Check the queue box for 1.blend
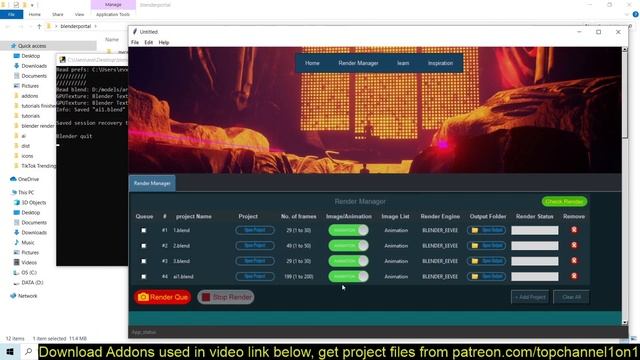The height and width of the screenshot is (360, 640). (x=144, y=230)
